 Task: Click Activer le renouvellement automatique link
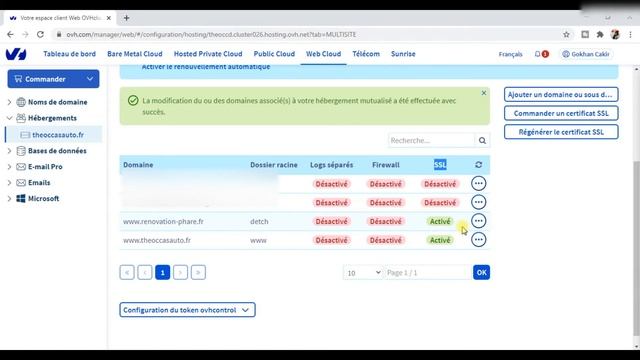[x=206, y=67]
